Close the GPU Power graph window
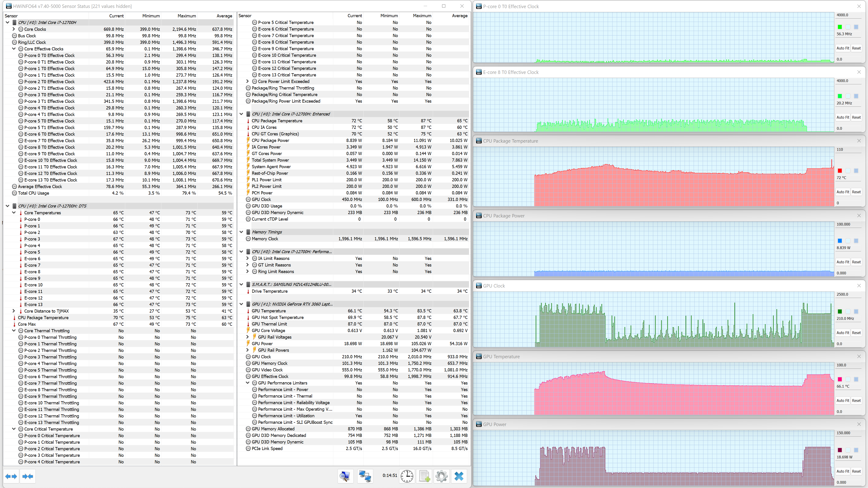This screenshot has height=488, width=868. click(x=859, y=424)
